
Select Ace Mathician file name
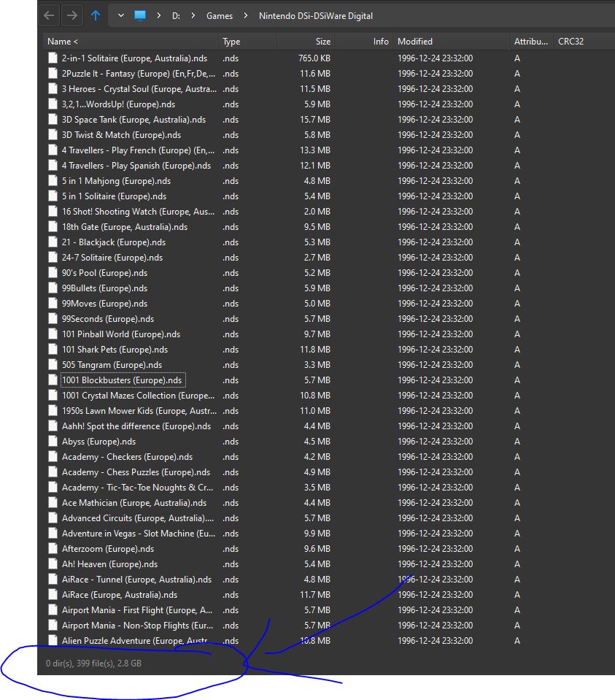point(134,503)
